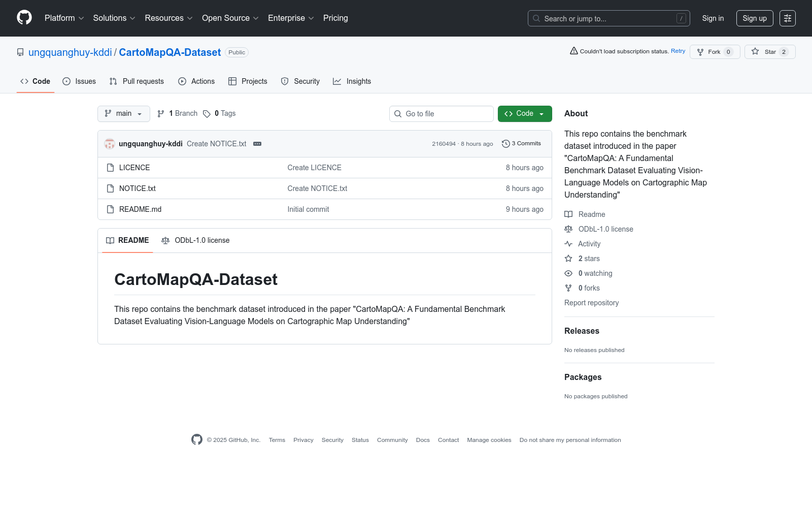This screenshot has height=508, width=812.
Task: Click the file icon next to README.md
Action: pyautogui.click(x=111, y=209)
